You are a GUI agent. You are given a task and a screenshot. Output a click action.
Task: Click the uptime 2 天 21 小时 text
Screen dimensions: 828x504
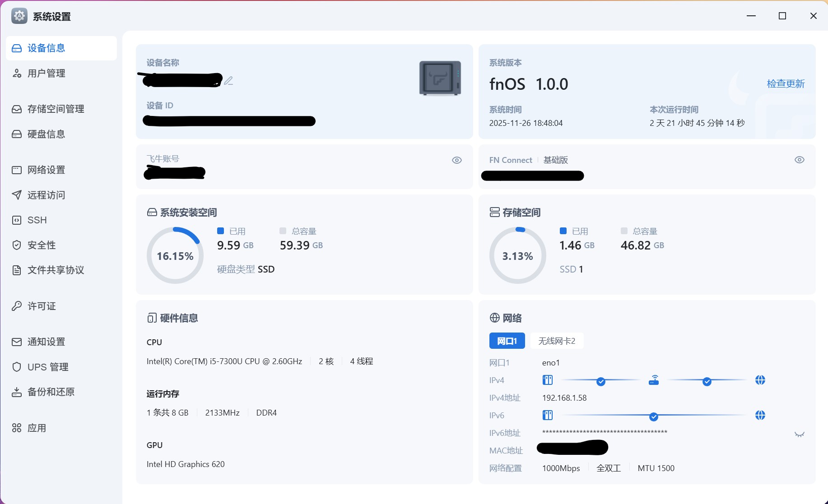pyautogui.click(x=697, y=123)
